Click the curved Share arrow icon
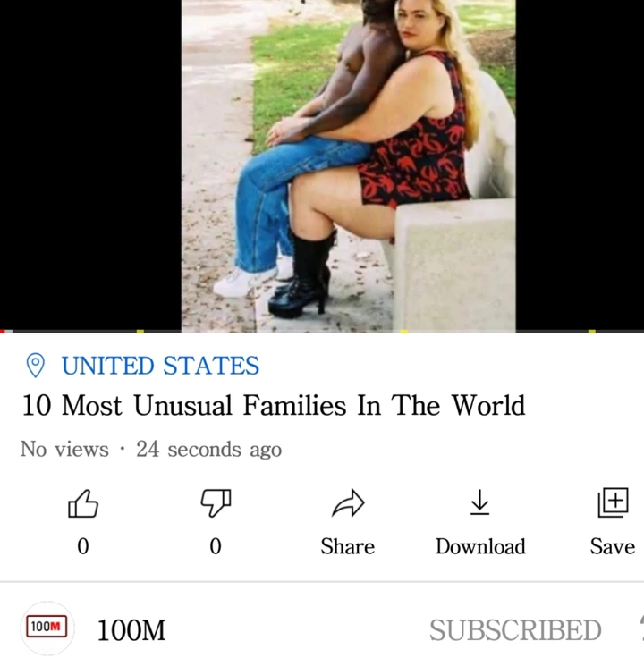The width and height of the screenshot is (644, 658). pos(348,502)
